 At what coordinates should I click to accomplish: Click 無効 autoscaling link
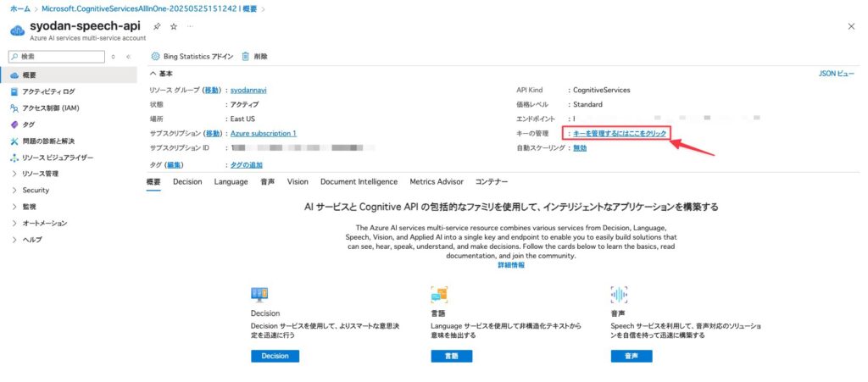tap(580, 147)
